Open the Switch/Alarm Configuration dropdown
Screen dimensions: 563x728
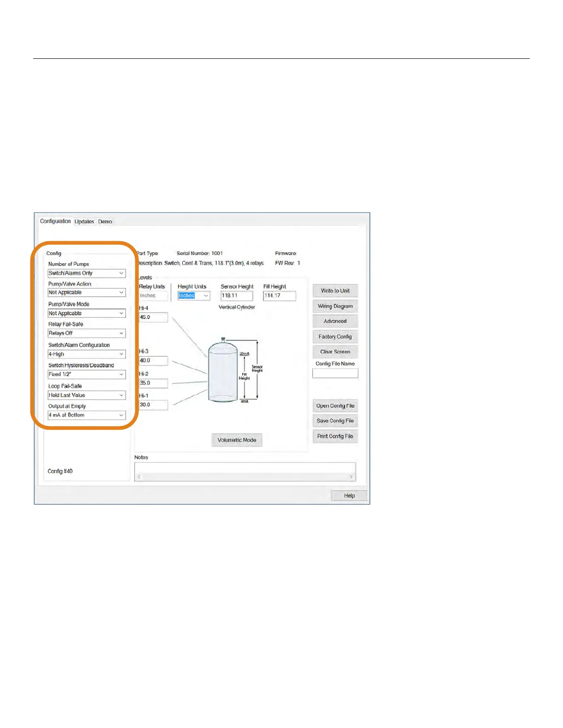point(86,354)
